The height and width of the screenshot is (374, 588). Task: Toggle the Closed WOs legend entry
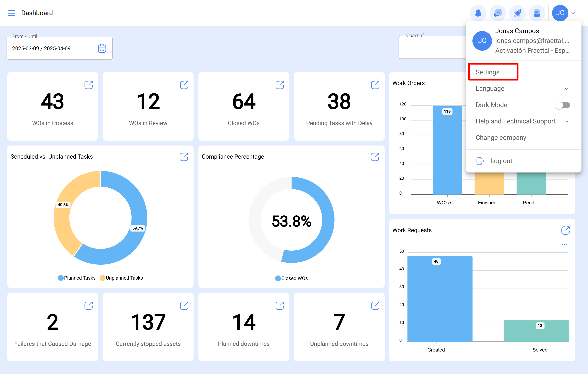coord(292,278)
